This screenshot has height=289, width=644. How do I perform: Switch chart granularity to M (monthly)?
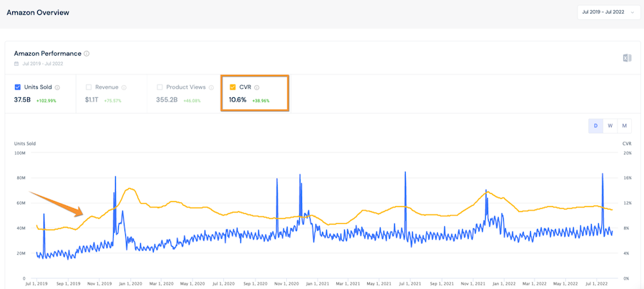pyautogui.click(x=624, y=126)
